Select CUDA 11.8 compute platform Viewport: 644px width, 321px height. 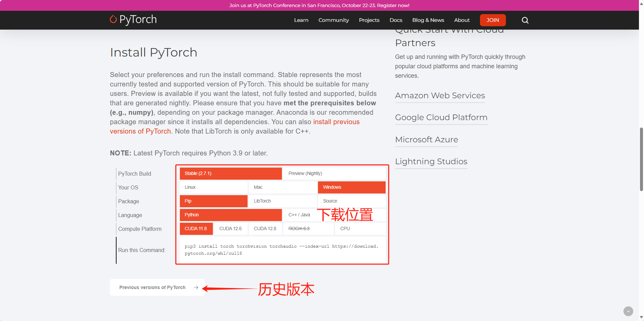pyautogui.click(x=196, y=229)
